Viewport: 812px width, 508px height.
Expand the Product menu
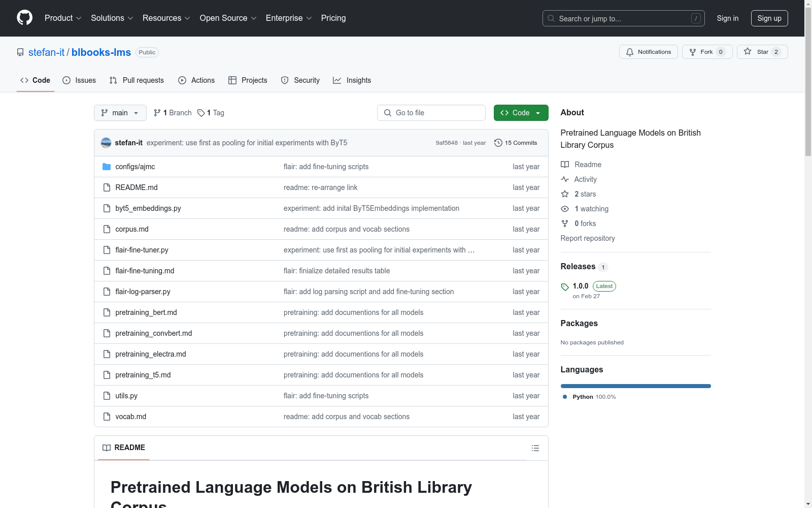[x=63, y=18]
